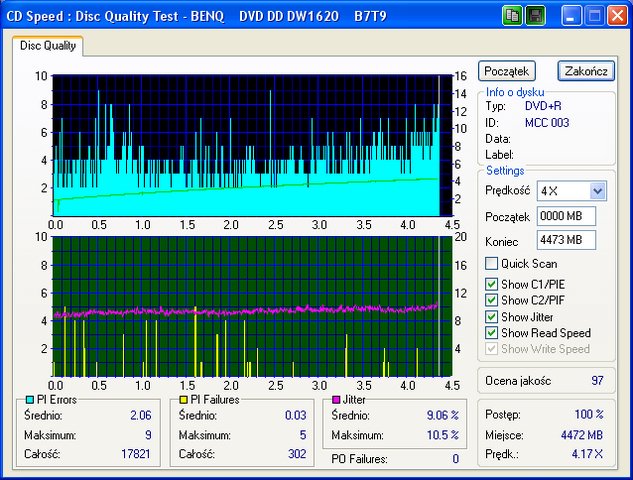Click the Miejsce value 4472 MB

[582, 435]
